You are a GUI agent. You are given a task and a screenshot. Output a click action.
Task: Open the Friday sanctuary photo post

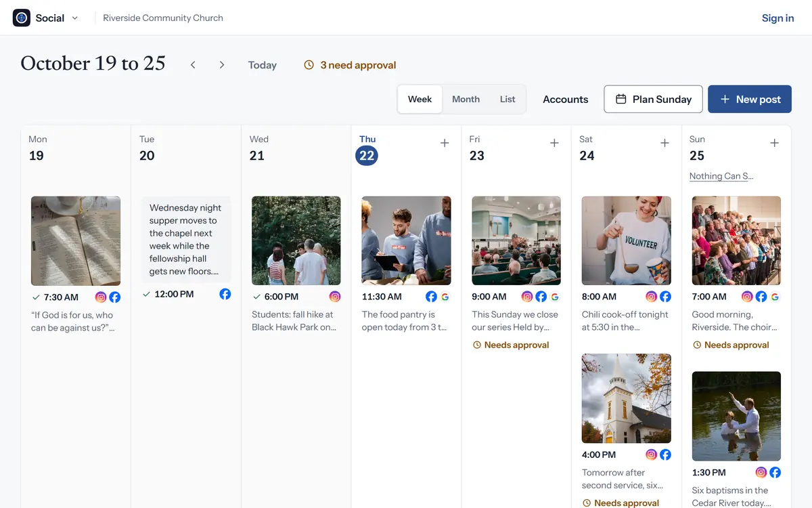(516, 240)
